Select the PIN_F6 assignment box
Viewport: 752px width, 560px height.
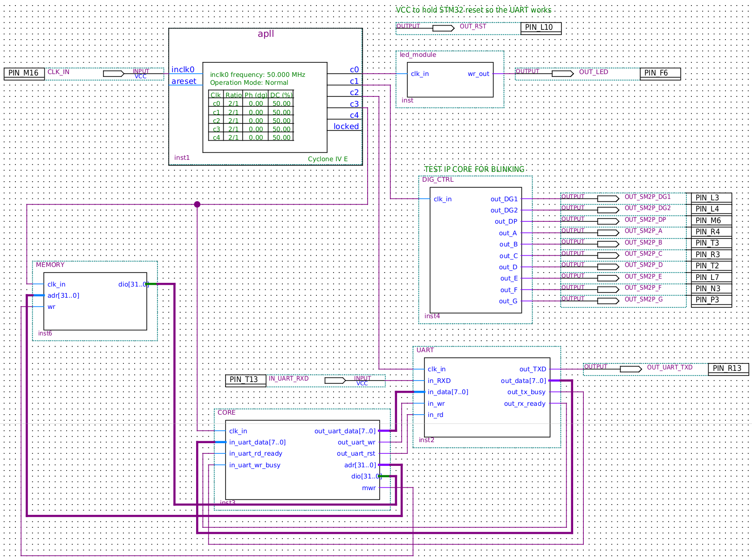[660, 73]
